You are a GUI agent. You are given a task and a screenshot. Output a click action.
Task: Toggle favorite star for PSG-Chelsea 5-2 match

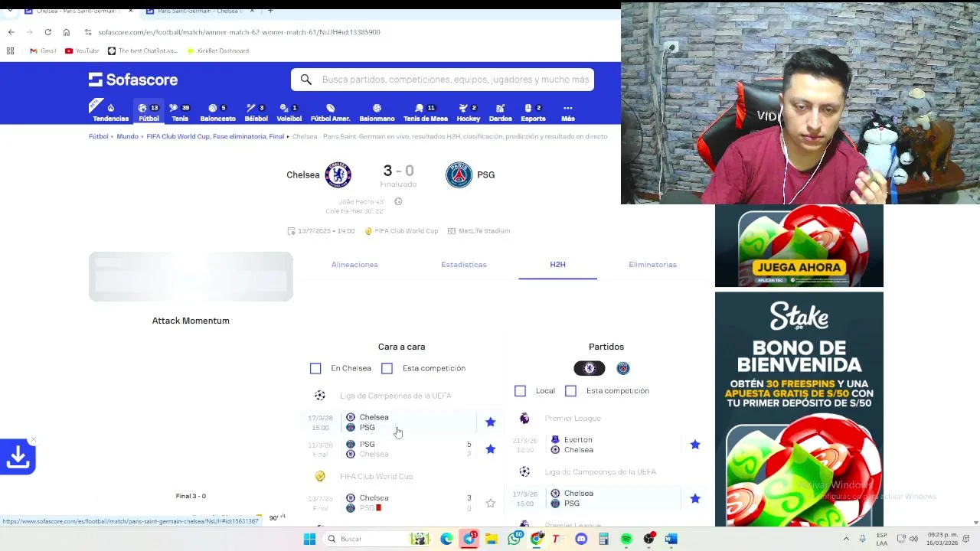(490, 449)
